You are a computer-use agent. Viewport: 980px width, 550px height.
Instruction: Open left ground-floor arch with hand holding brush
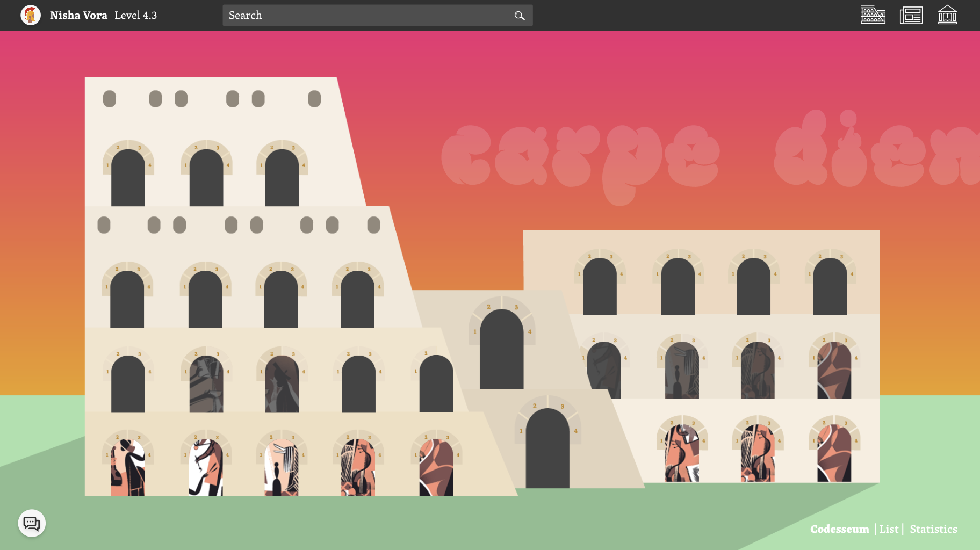pyautogui.click(x=206, y=467)
